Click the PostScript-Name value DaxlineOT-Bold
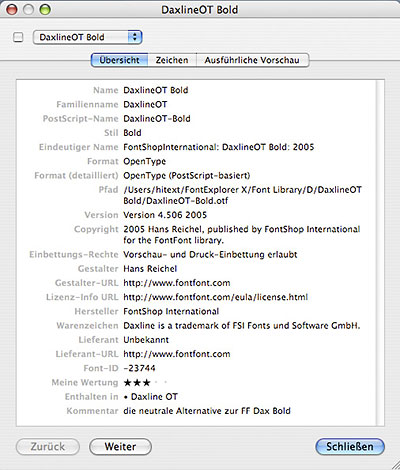This screenshot has height=470, width=400. tap(157, 119)
